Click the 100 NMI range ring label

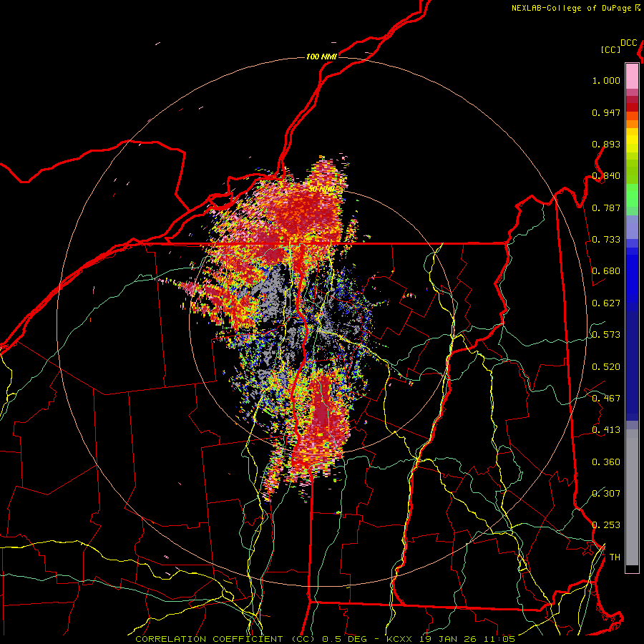pyautogui.click(x=321, y=57)
